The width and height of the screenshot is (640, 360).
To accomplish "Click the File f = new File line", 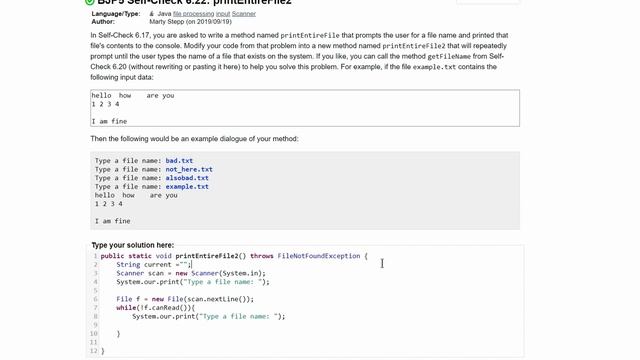I will 185,299.
